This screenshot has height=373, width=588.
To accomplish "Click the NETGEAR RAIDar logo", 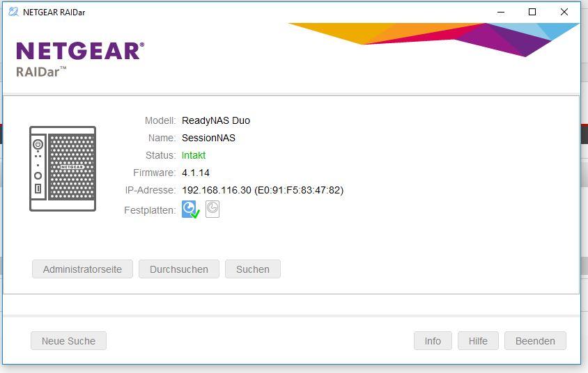I will pyautogui.click(x=80, y=58).
